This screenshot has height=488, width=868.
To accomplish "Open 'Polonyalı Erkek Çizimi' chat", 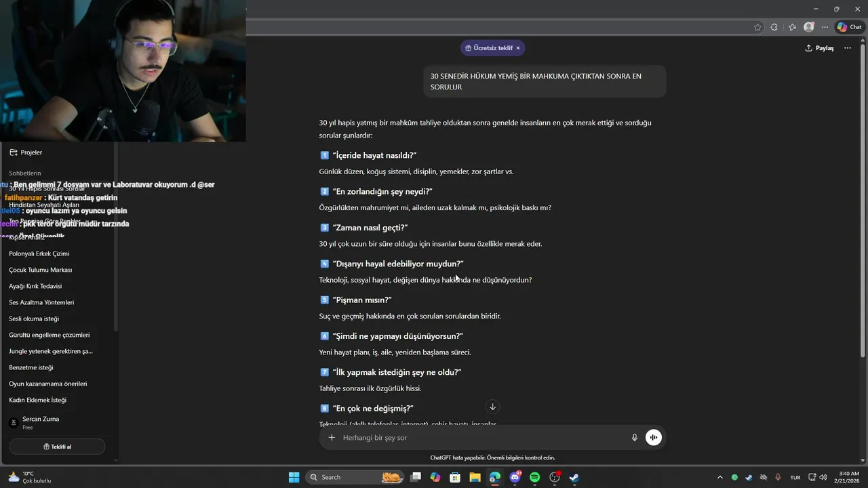I will coord(39,253).
